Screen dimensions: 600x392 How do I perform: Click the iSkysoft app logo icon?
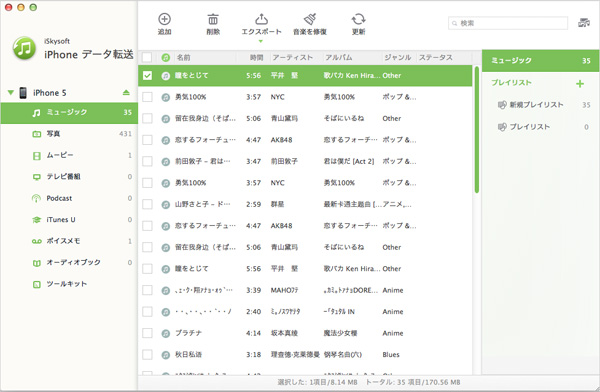[x=24, y=48]
